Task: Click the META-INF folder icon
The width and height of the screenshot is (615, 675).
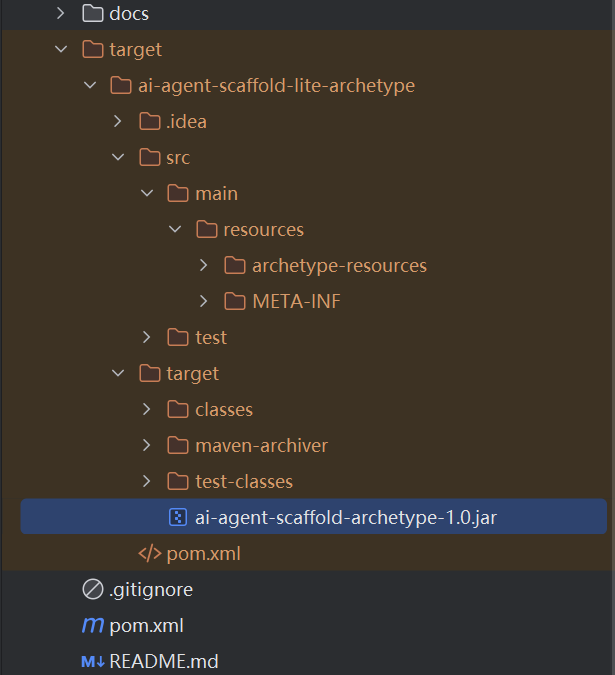Action: pos(235,301)
